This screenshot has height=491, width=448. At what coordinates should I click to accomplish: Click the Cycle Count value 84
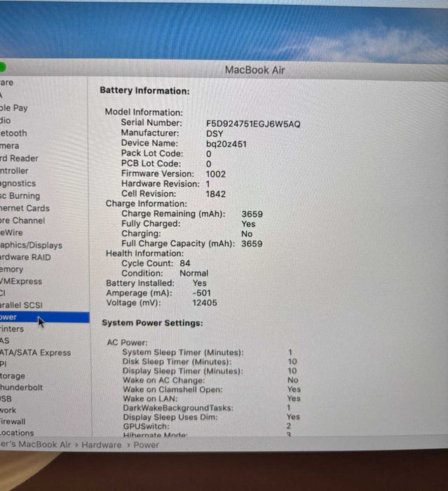click(185, 263)
